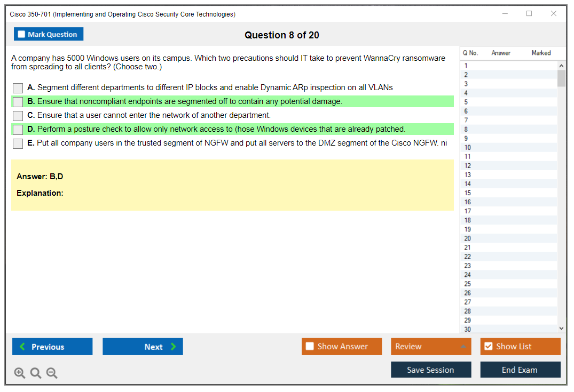Viewport: 574px width, 392px height.
Task: Click the Review dropdown chevron arrow
Action: coord(464,346)
